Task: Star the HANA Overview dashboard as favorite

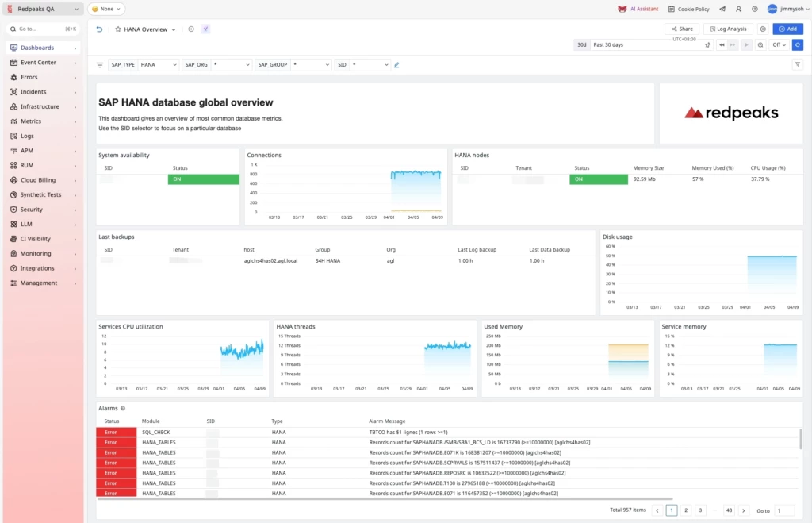Action: (118, 29)
